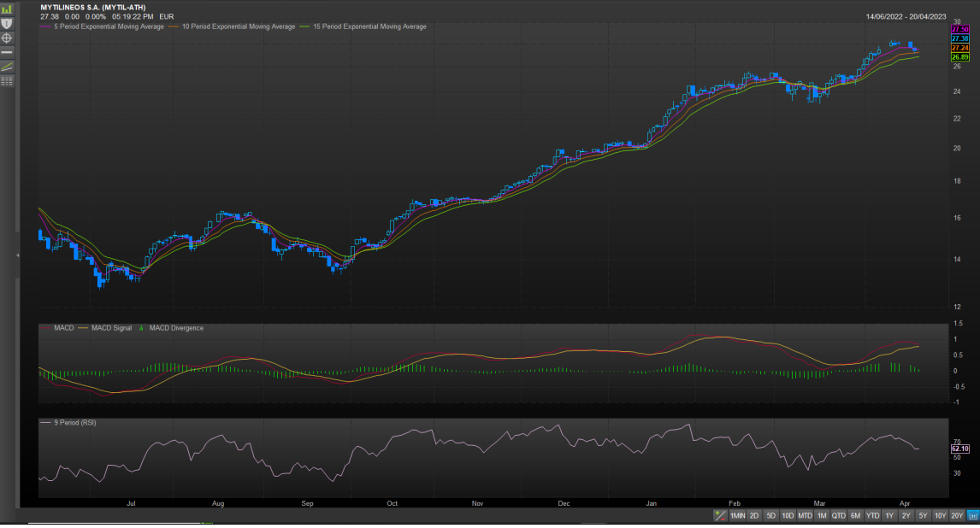Set chart range to 1MIN
The image size is (980, 528).
(x=737, y=516)
